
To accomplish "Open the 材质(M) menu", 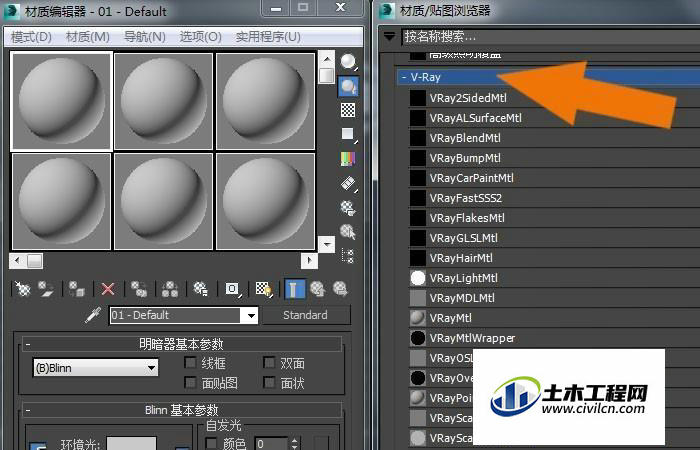I will pyautogui.click(x=88, y=37).
